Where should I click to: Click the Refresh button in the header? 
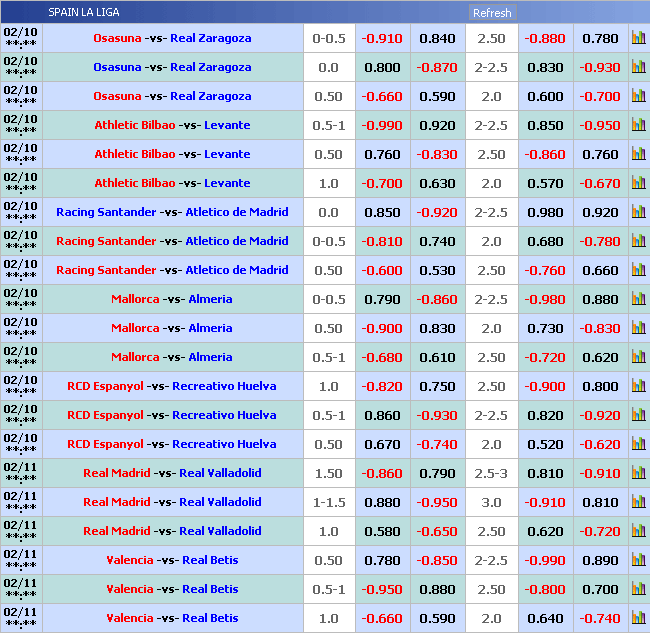pos(491,13)
